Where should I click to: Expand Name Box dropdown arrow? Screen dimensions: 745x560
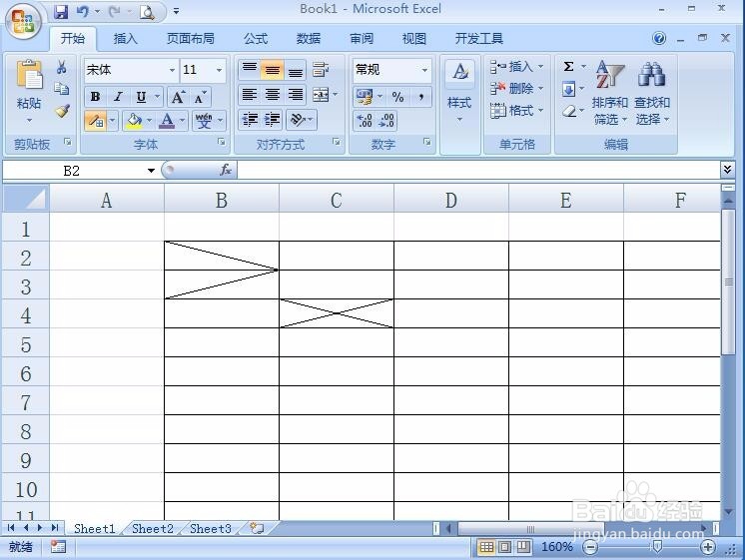click(151, 170)
